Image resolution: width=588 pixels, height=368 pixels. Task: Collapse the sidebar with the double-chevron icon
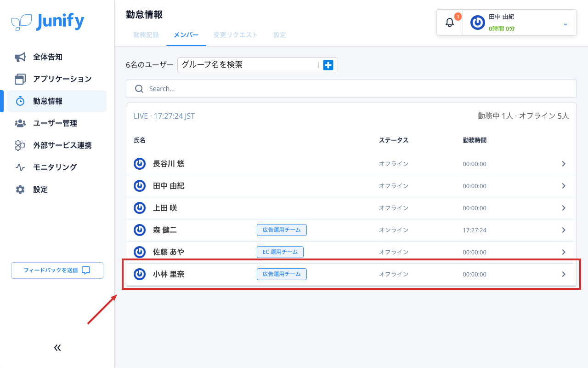(x=57, y=348)
